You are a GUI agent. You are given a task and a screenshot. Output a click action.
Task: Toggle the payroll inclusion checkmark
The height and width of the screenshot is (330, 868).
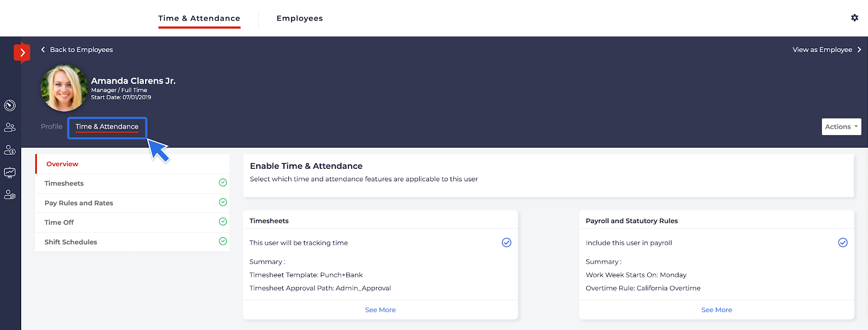(842, 243)
